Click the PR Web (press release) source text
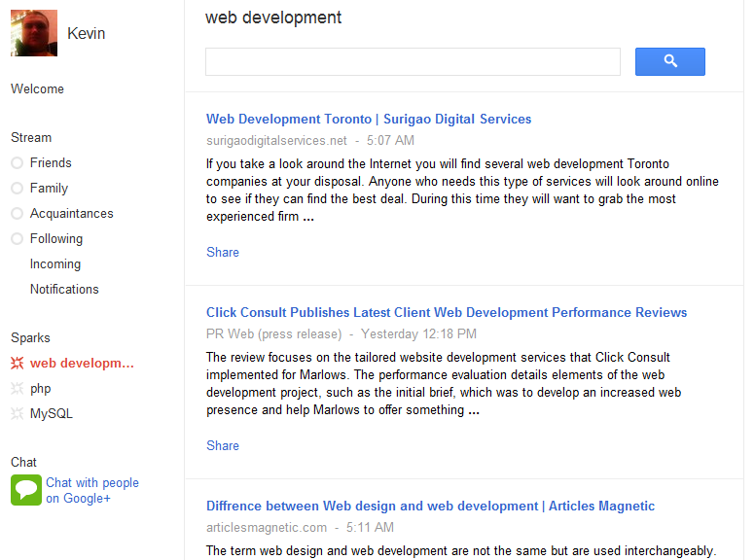 click(x=274, y=333)
